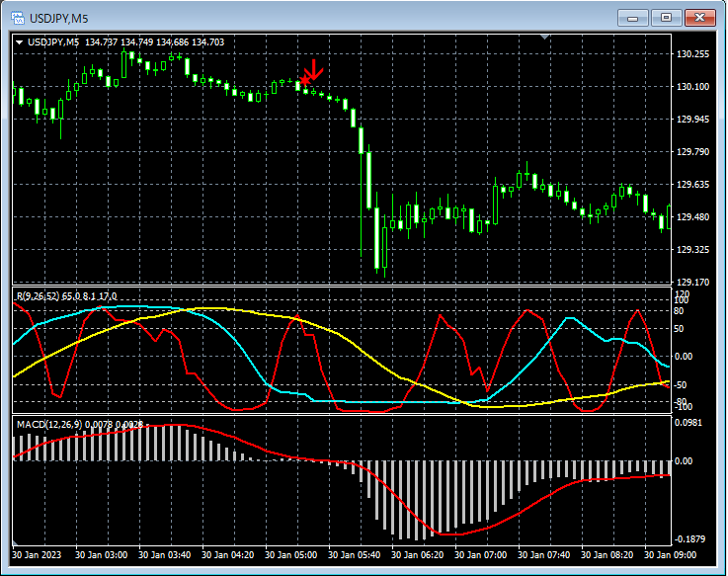This screenshot has width=728, height=576.
Task: Minimize the USDJPY,M5 chart window
Action: tap(631, 17)
